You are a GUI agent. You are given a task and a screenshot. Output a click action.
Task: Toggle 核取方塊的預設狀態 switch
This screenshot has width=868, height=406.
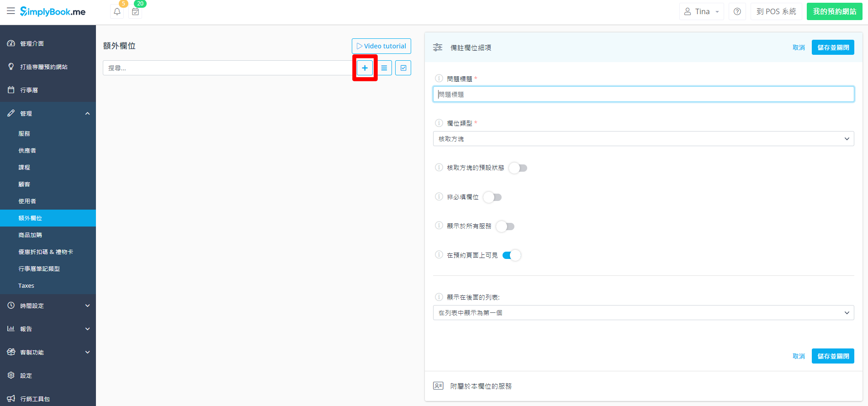[x=518, y=168]
